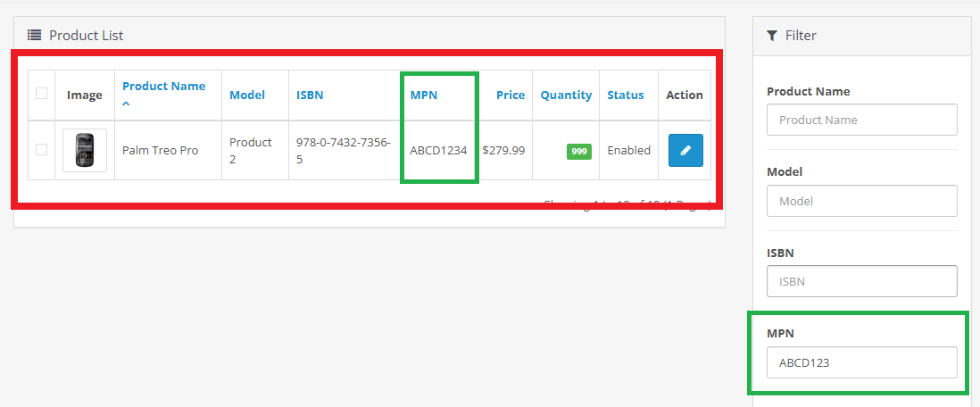Sort products by Price column
Screen dimensions: 980x407
(x=511, y=95)
